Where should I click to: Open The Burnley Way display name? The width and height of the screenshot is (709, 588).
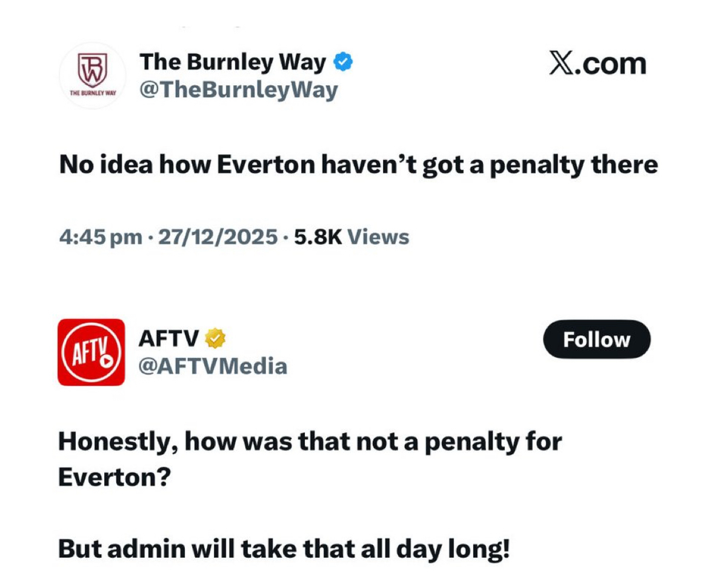click(x=233, y=62)
